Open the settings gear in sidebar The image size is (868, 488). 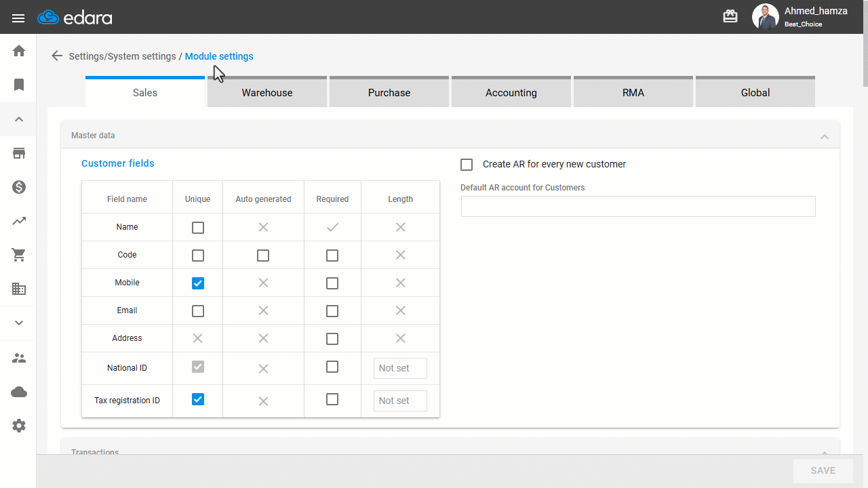tap(19, 426)
